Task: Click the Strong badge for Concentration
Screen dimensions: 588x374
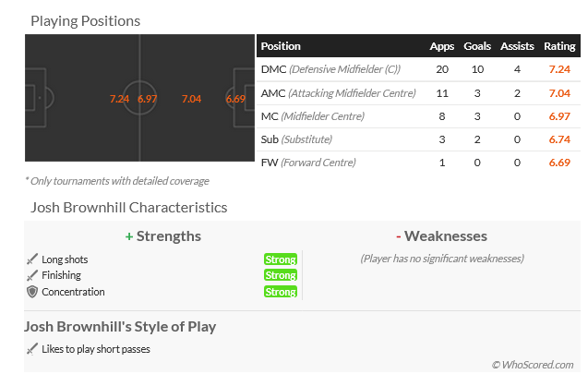Action: click(x=281, y=292)
